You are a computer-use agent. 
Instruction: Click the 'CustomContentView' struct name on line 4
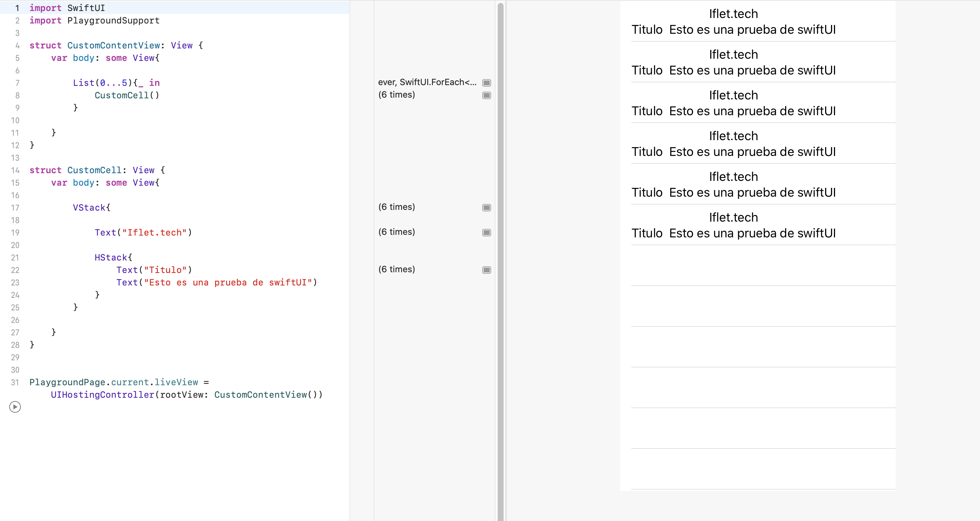coord(114,45)
